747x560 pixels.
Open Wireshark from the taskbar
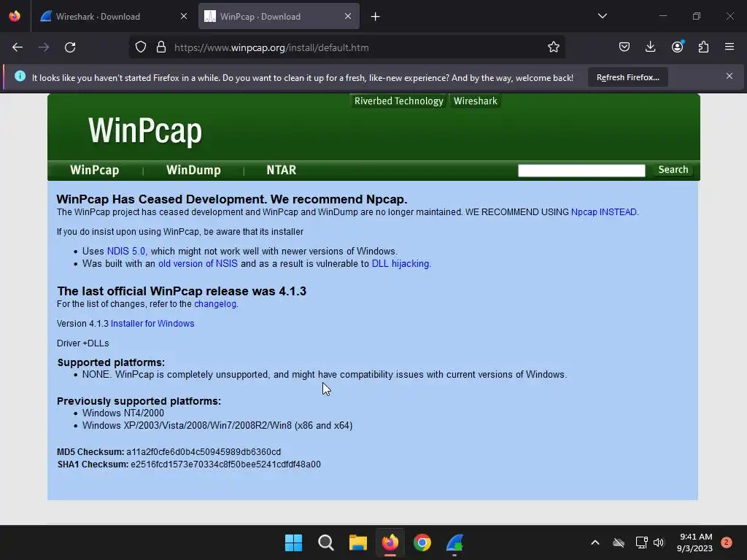(x=454, y=542)
